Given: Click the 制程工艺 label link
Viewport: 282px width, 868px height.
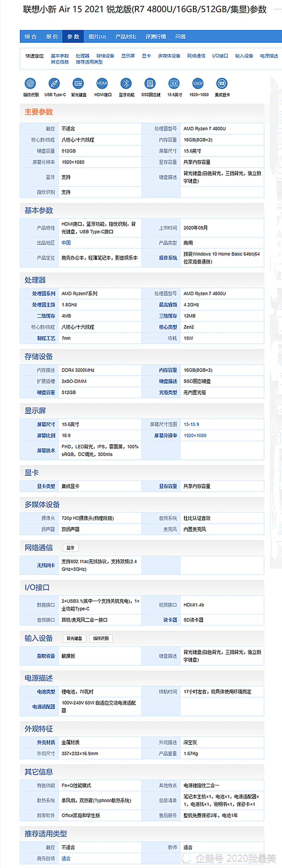Looking at the screenshot, I should (46, 338).
